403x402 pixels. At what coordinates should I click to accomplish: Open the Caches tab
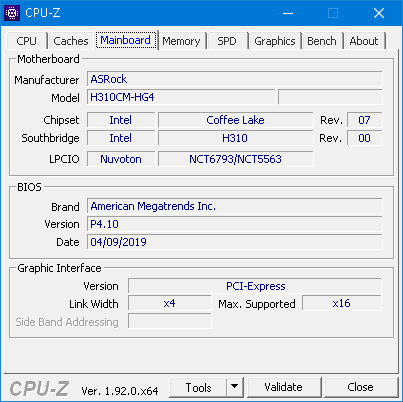(x=71, y=41)
